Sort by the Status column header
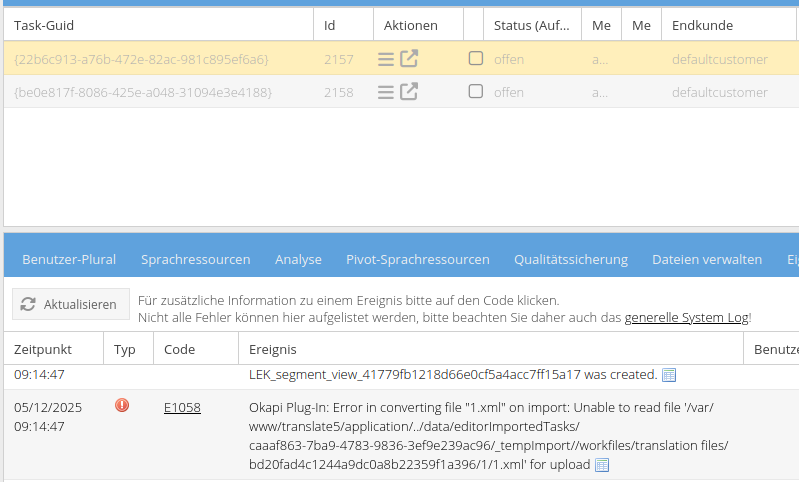The width and height of the screenshot is (799, 482). (531, 25)
